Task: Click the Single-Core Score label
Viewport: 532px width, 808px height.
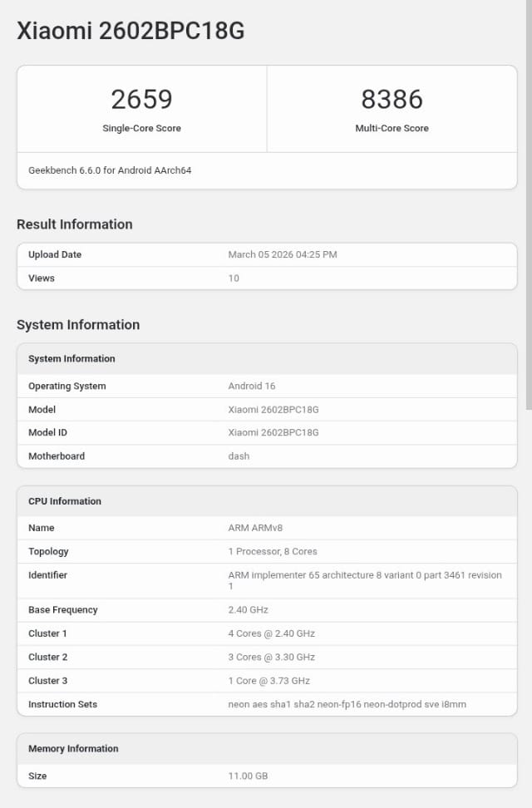Action: (141, 128)
